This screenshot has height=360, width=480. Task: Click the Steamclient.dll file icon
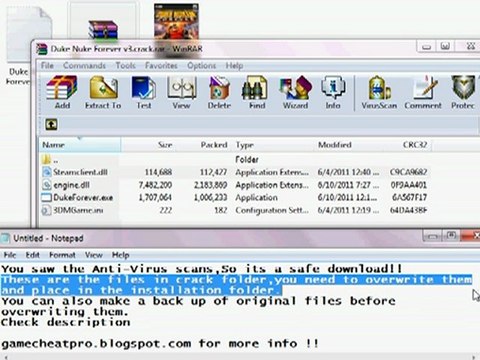click(x=46, y=172)
